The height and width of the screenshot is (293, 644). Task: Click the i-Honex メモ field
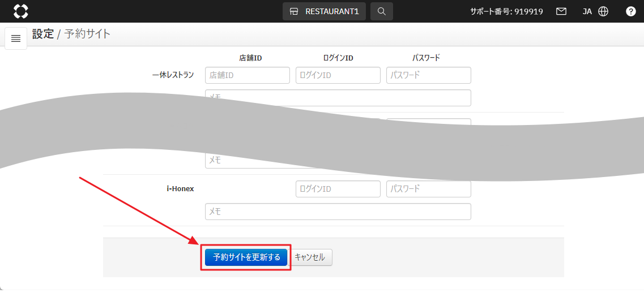click(338, 212)
